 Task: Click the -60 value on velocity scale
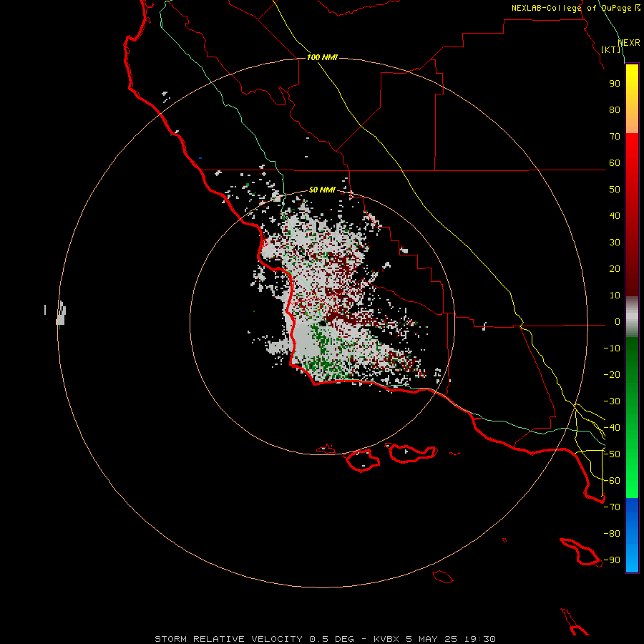click(612, 481)
